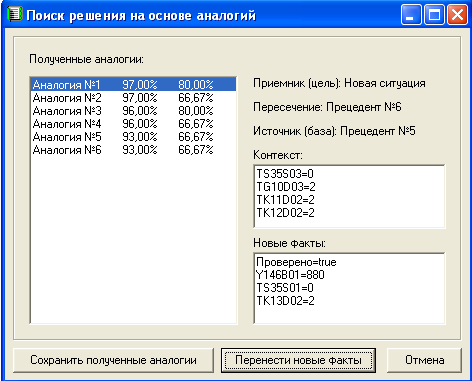The image size is (472, 381).
Task: Click Пересечение: Прецедент №6 label
Action: click(x=327, y=107)
